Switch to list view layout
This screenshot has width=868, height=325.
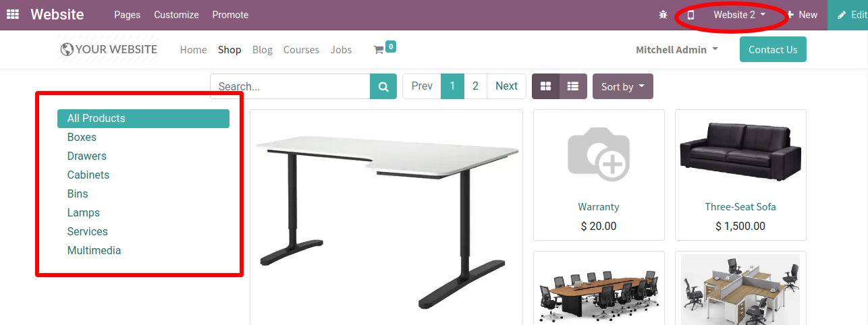(x=573, y=86)
